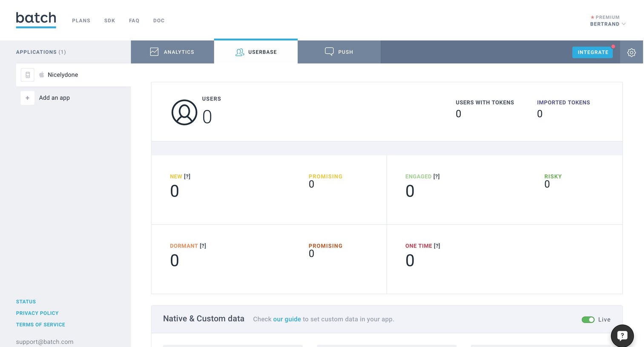
Task: Click the Live label
Action: 604,320
